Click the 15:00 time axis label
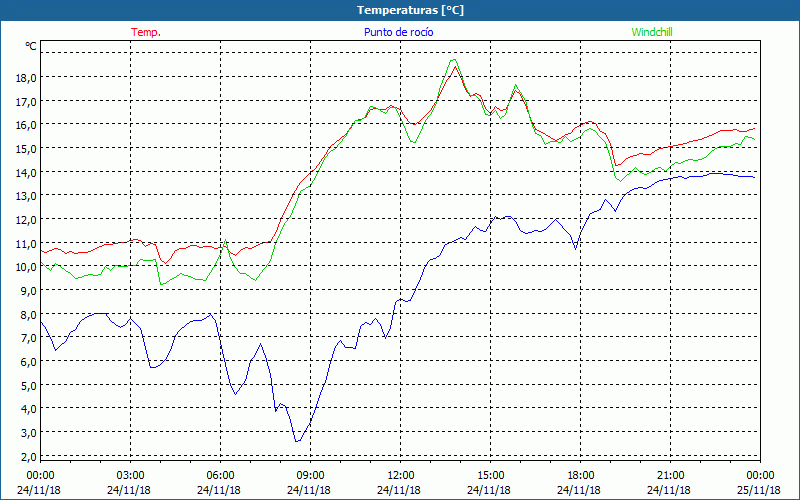Image resolution: width=800 pixels, height=500 pixels. coord(490,476)
